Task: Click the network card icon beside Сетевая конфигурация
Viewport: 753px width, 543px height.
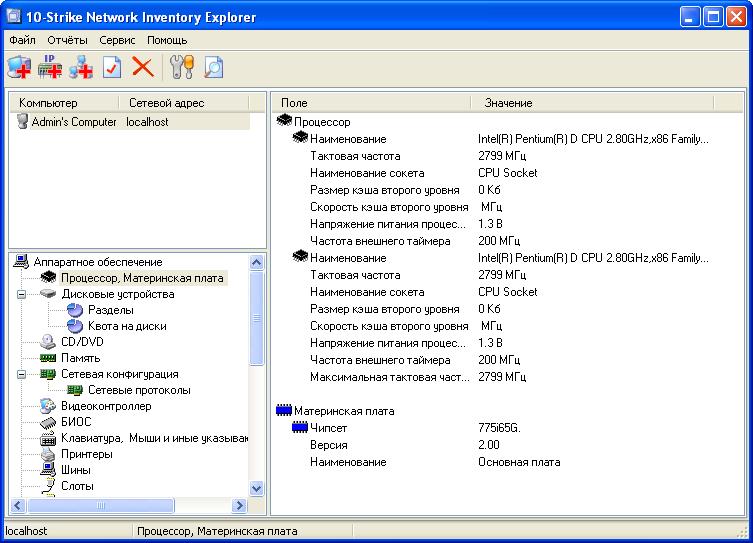Action: (x=48, y=374)
